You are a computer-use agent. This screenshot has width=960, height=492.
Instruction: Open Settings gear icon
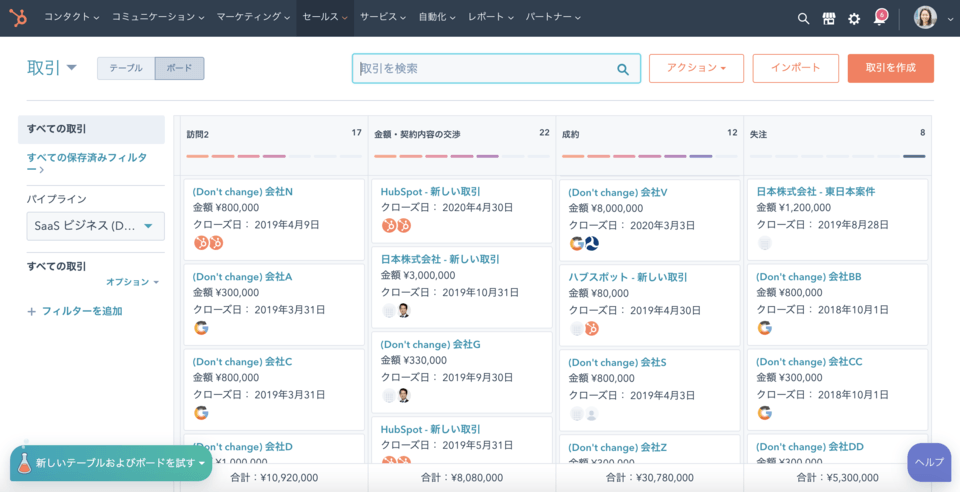854,18
